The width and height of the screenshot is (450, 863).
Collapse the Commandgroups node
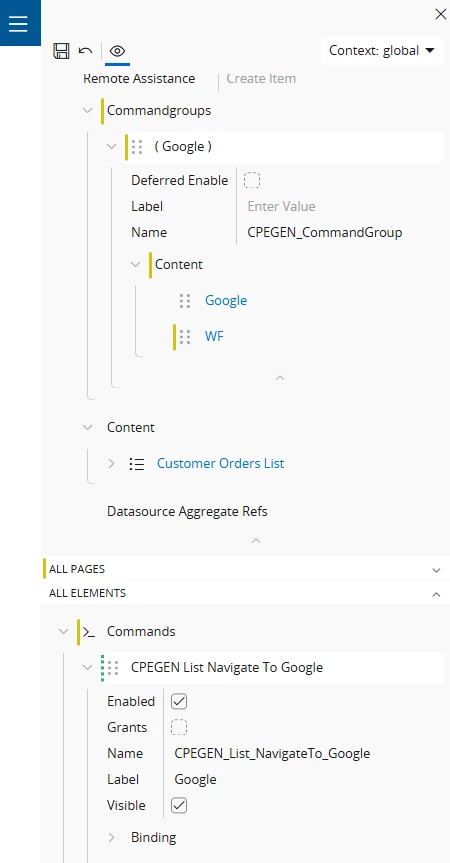click(87, 111)
